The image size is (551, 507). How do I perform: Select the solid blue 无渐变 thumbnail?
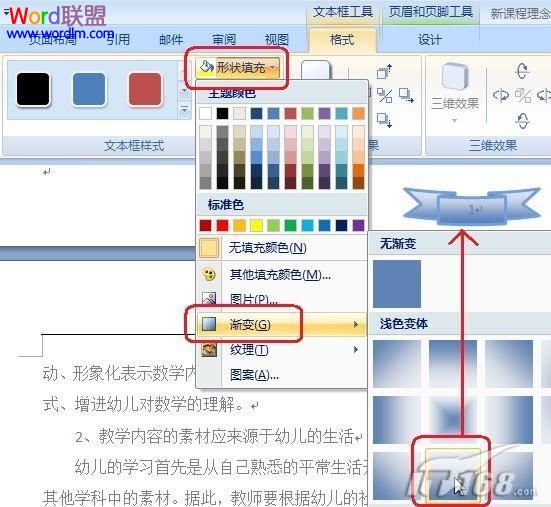397,284
